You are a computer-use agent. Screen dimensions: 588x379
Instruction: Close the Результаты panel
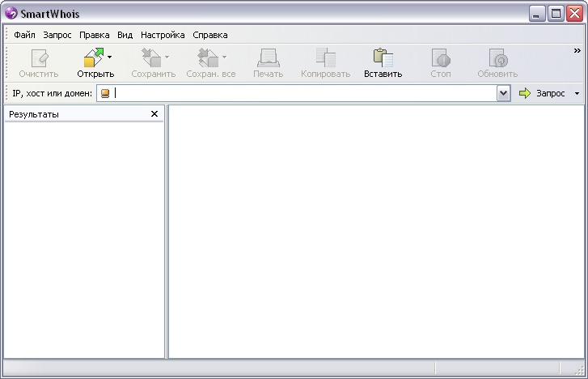154,114
